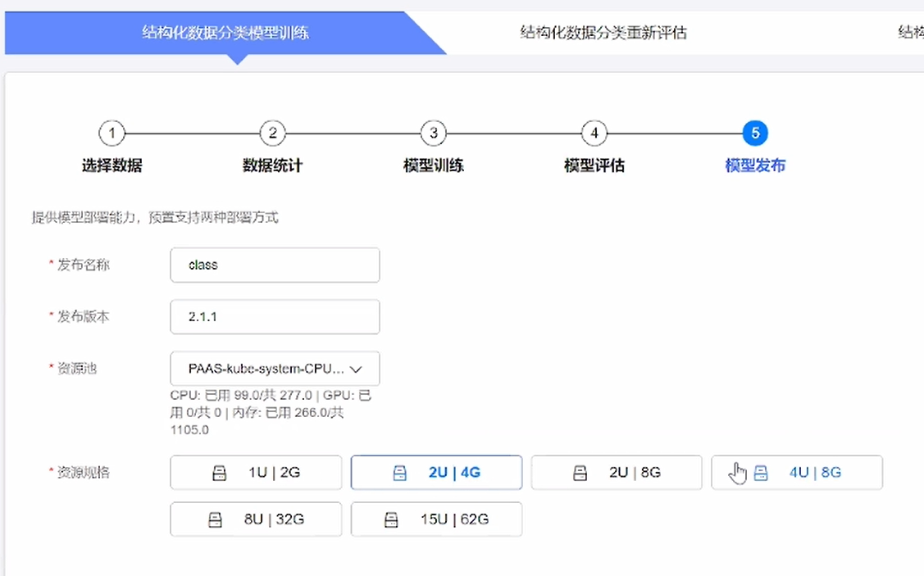Screen dimensions: 924x576
Task: Switch to the 结构化数据分类重新评估 tab
Action: [603, 33]
